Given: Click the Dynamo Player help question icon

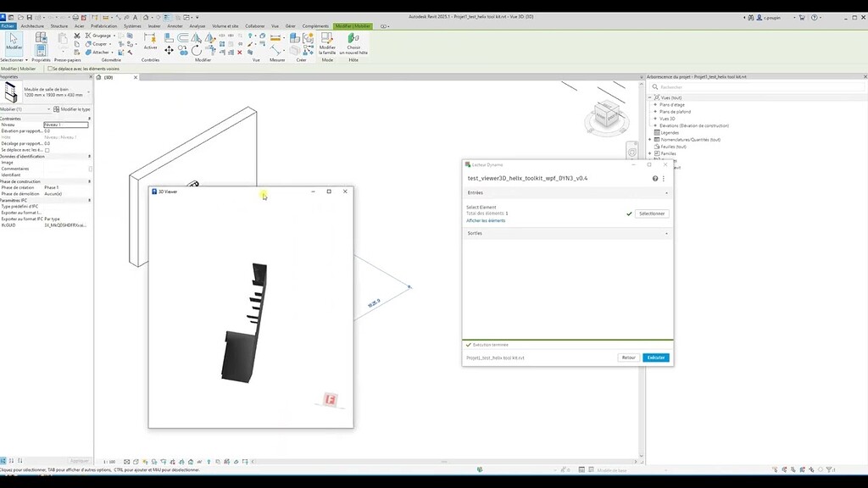Looking at the screenshot, I should pos(655,179).
